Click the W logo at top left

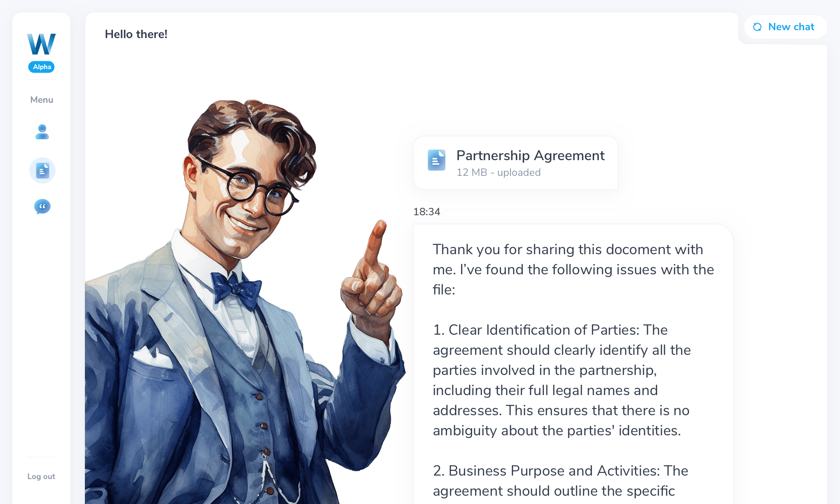point(42,44)
